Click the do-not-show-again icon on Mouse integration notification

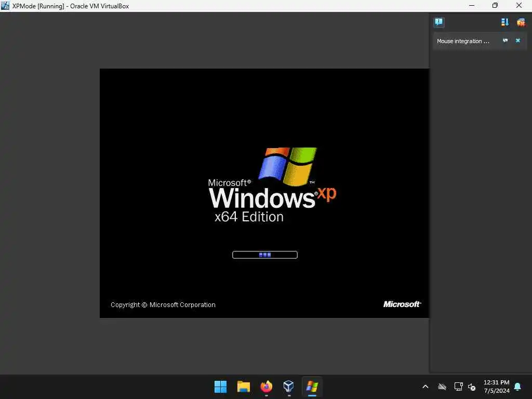[x=505, y=41]
